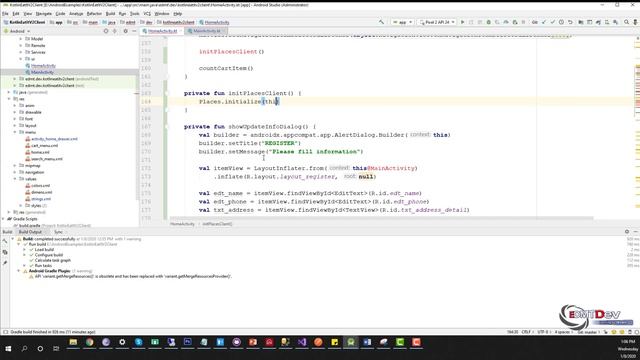Open File Explorer from the taskbar
Screen dimensions: 640x360
73,342
